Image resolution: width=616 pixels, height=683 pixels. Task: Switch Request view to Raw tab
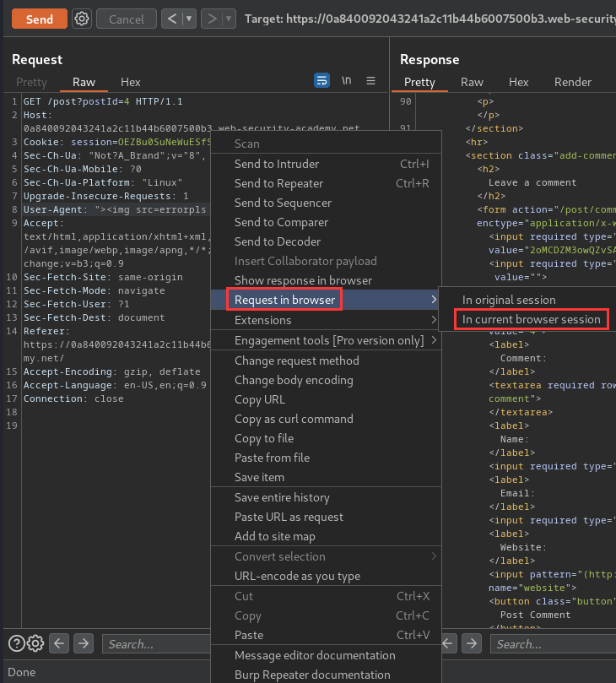click(x=84, y=82)
